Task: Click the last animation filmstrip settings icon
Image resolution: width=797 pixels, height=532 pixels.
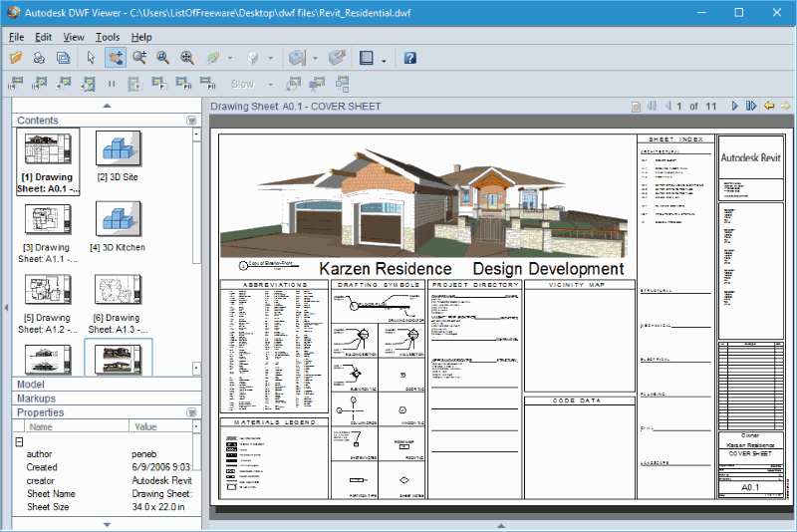Action: pyautogui.click(x=342, y=84)
